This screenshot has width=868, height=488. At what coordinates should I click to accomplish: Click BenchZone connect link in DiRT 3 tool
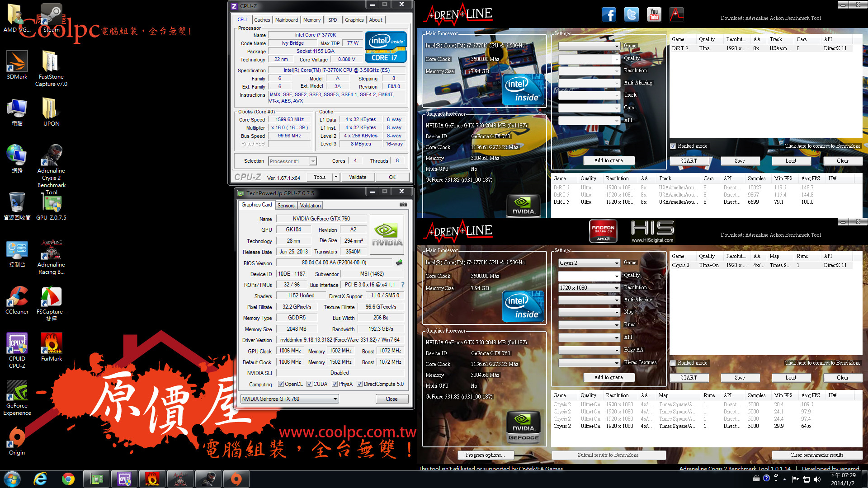(x=822, y=146)
